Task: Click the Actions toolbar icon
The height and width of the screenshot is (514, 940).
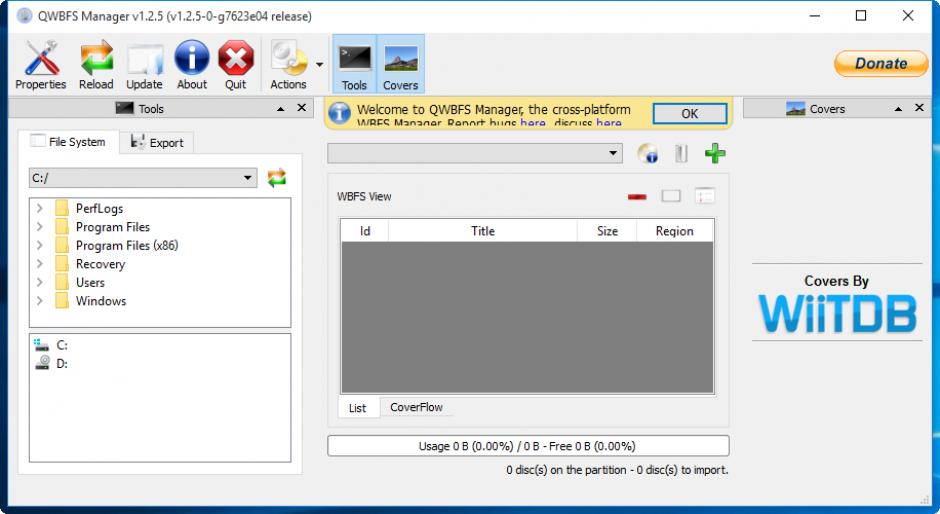Action: (288, 64)
